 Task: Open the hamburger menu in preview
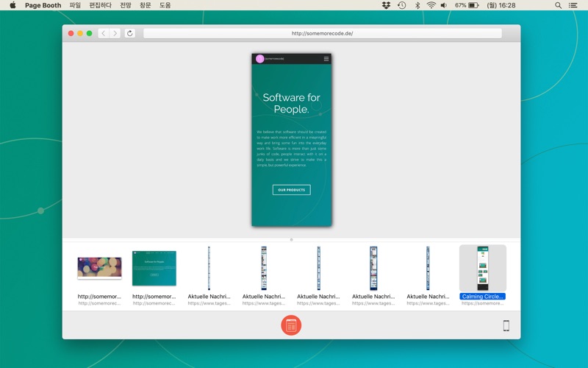[326, 59]
